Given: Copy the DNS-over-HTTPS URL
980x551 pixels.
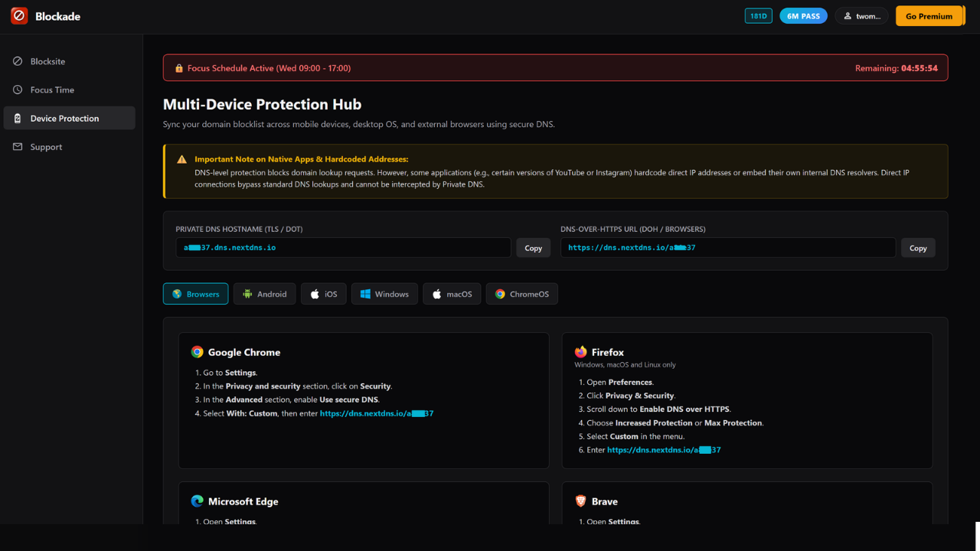Looking at the screenshot, I should coord(918,248).
